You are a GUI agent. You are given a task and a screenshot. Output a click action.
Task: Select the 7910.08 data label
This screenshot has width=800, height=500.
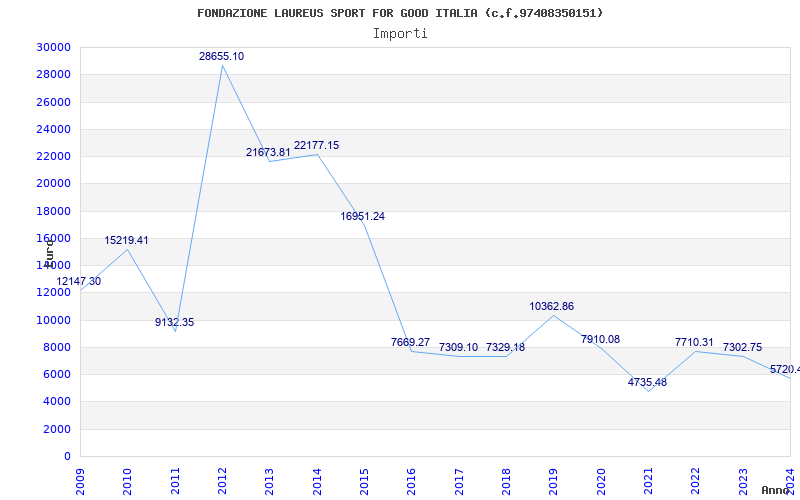click(600, 339)
